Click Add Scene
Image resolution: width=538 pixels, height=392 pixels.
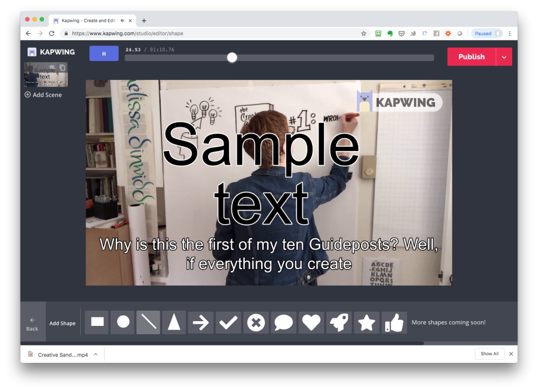[43, 95]
